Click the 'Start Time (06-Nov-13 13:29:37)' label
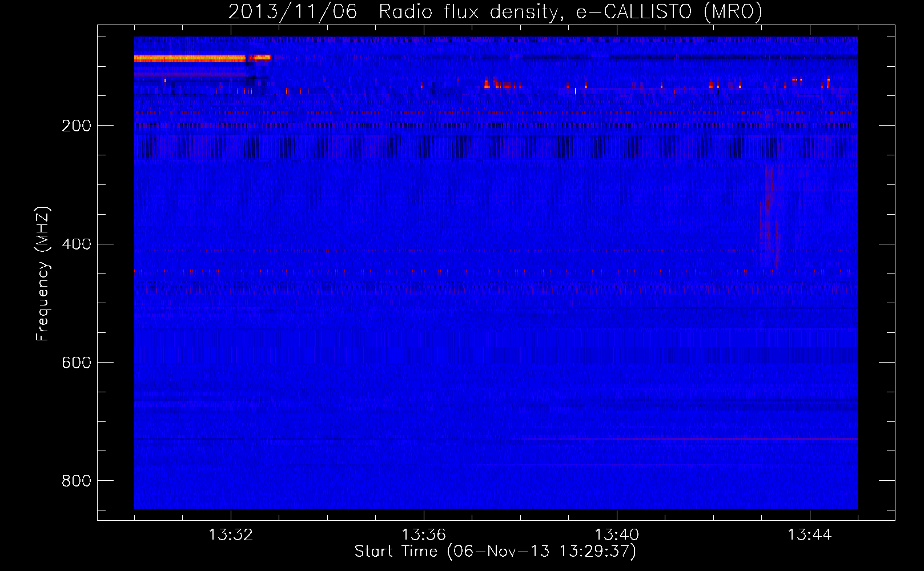Image resolution: width=924 pixels, height=571 pixels. (x=495, y=552)
